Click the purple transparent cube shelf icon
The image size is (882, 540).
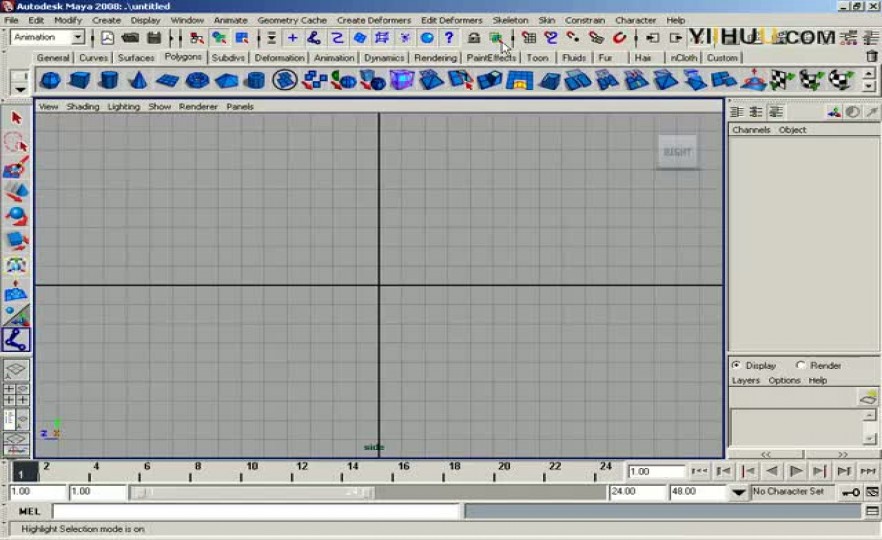(x=402, y=80)
